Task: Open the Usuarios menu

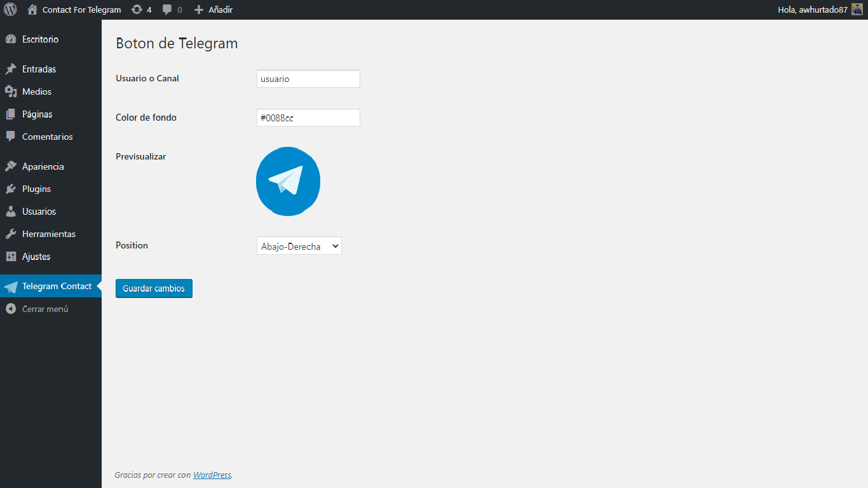Action: coord(51,212)
